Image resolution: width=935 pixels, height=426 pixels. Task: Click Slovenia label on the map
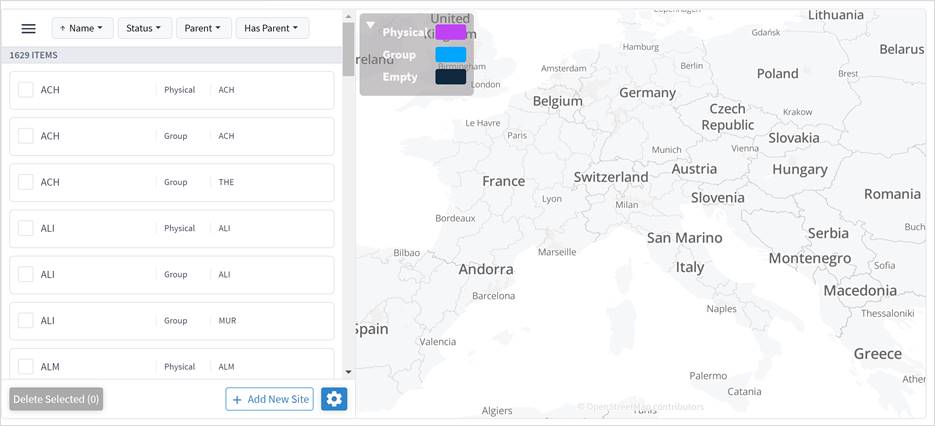[x=718, y=197]
